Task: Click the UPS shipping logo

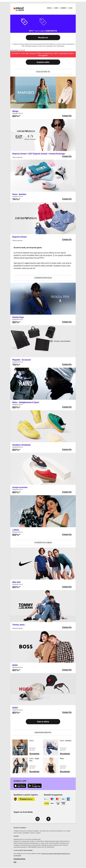Action: click(x=15, y=799)
